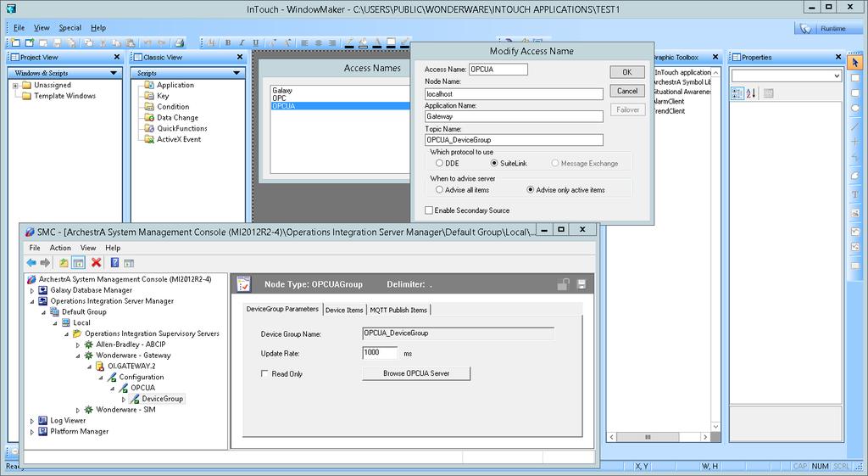
Task: Expand Galaxy Database Manager node
Action: pos(32,290)
